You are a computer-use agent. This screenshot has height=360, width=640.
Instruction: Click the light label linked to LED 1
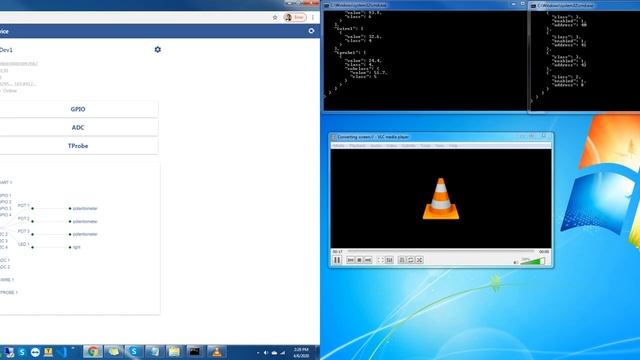tap(76, 247)
